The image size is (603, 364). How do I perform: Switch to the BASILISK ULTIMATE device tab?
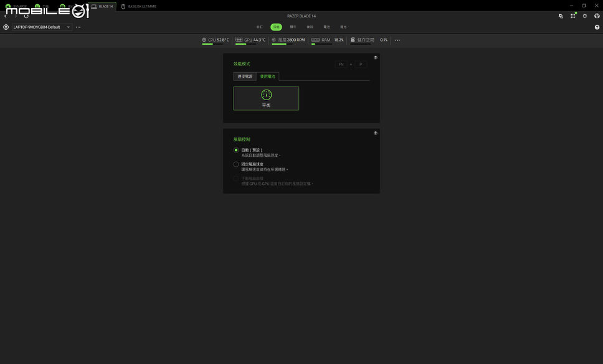click(139, 6)
